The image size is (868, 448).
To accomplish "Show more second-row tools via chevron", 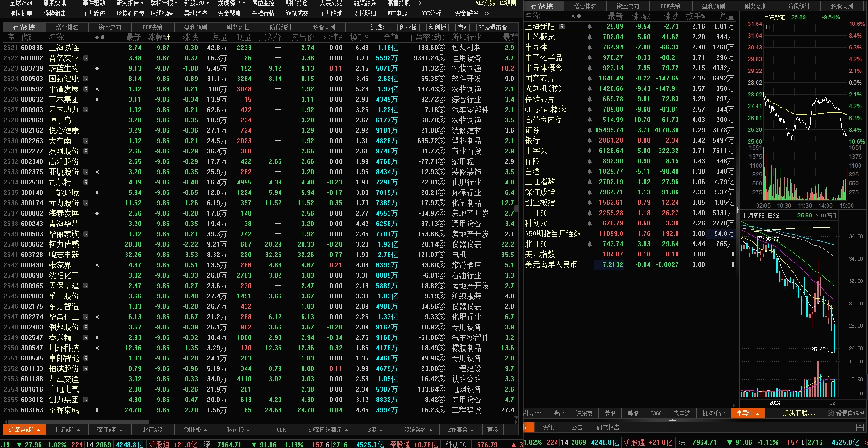I will point(486,13).
